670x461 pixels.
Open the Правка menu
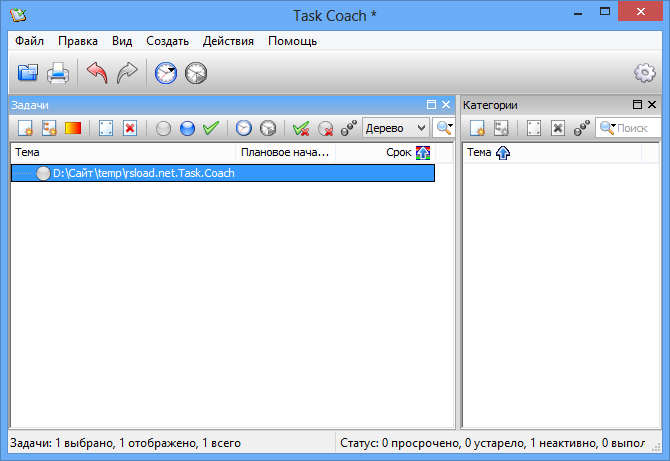coord(78,41)
